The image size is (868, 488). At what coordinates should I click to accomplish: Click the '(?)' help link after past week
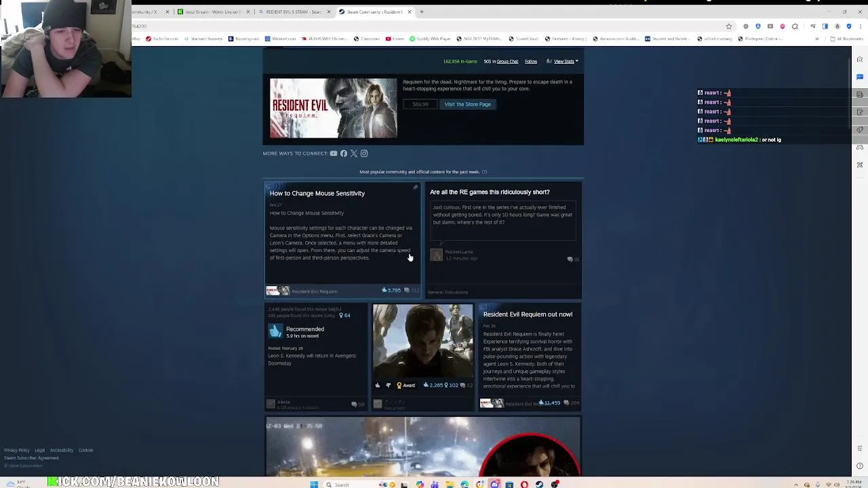484,172
